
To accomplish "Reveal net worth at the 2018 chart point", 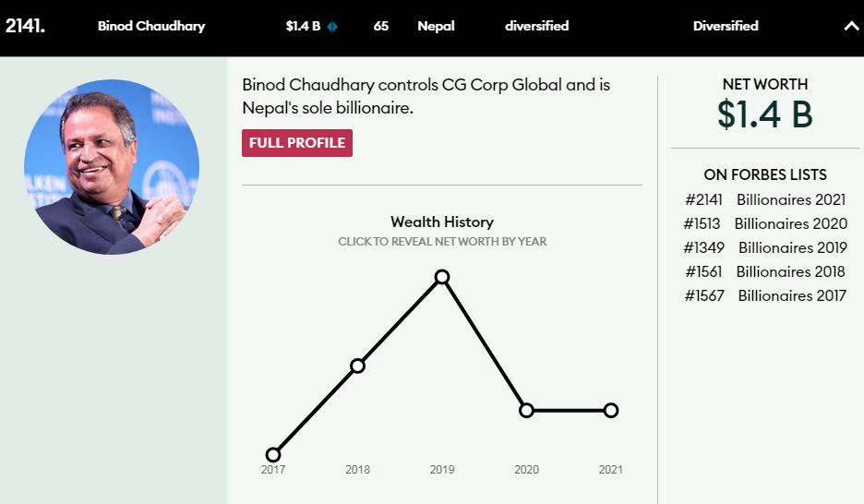I will tap(357, 366).
